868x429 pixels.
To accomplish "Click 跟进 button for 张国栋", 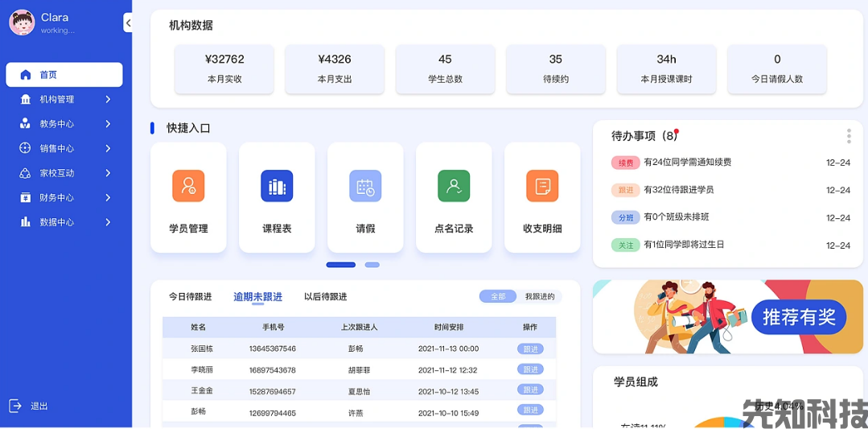I will click(530, 349).
